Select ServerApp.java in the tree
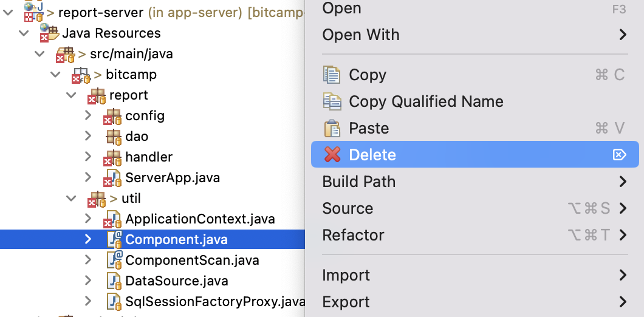This screenshot has height=317, width=644. coord(173,178)
